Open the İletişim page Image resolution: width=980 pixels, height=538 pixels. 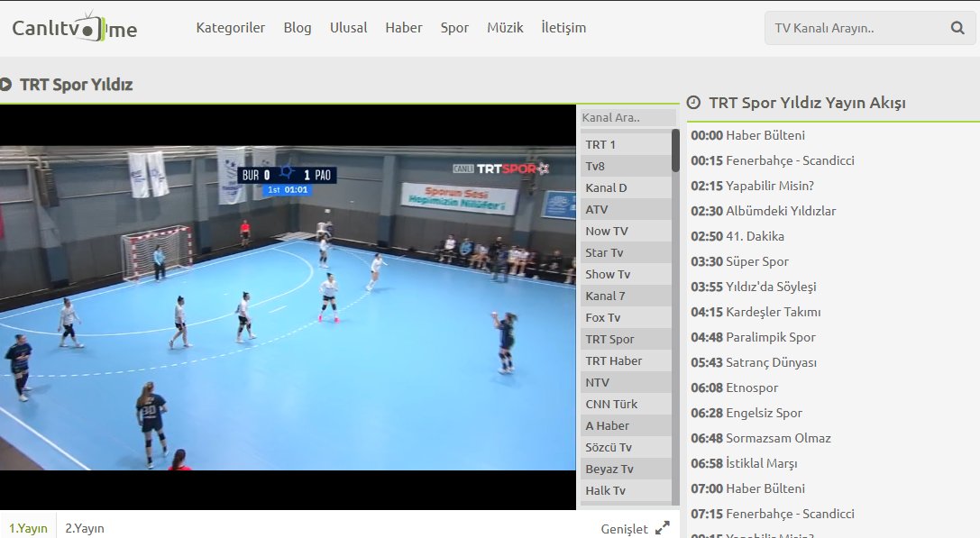(563, 28)
